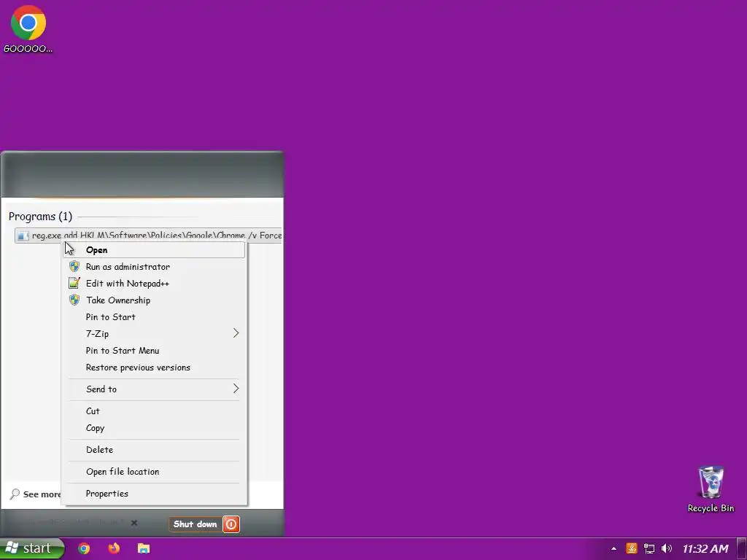Choose Delete in the context menu
This screenshot has height=560, width=747.
(x=154, y=449)
